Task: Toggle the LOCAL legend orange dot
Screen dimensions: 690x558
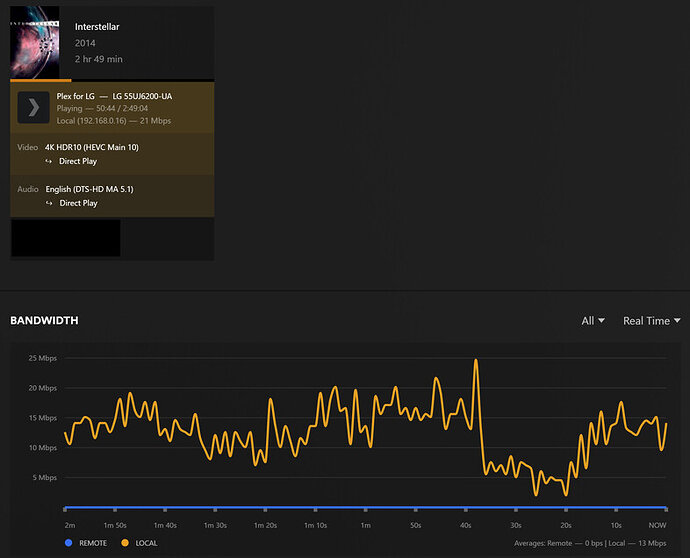Action: (125, 543)
